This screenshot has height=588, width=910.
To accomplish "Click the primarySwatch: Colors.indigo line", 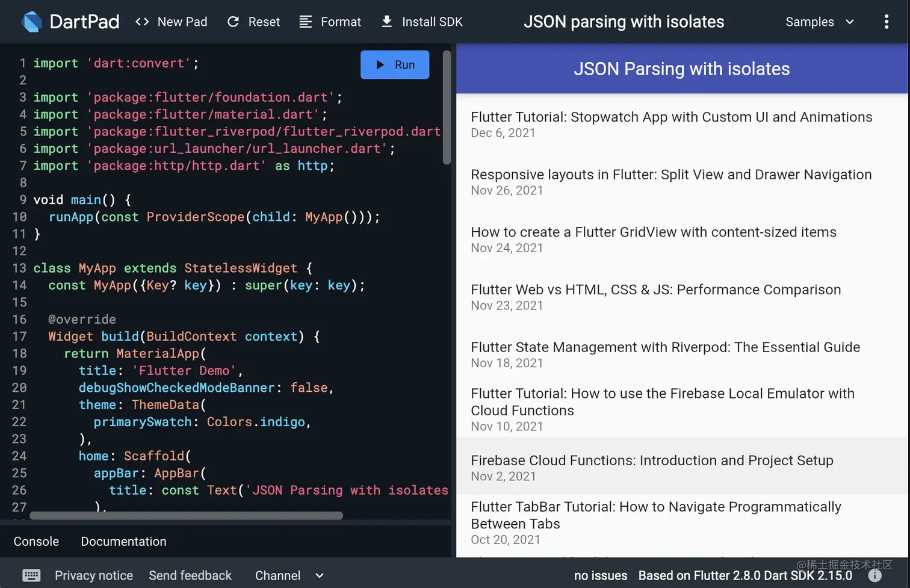I will click(x=202, y=422).
